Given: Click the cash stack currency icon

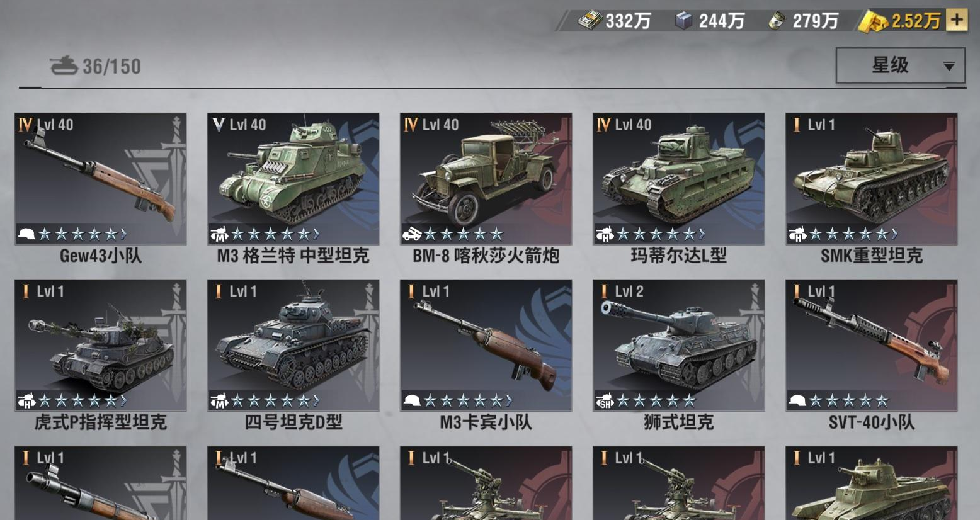Looking at the screenshot, I should tap(590, 21).
